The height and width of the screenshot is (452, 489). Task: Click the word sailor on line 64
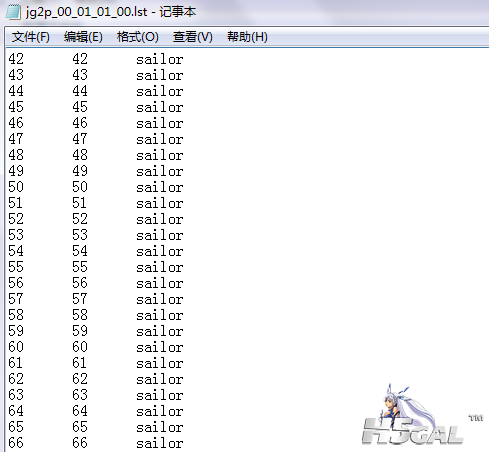[160, 411]
